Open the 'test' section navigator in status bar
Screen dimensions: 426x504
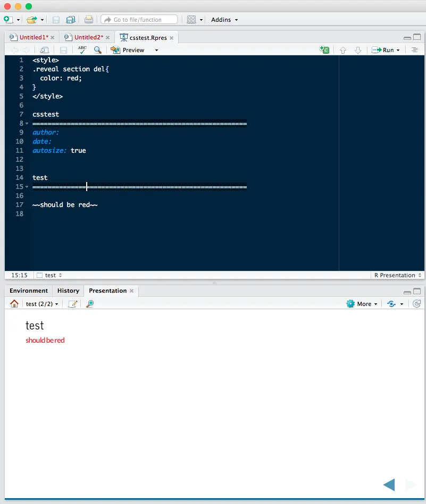point(49,275)
